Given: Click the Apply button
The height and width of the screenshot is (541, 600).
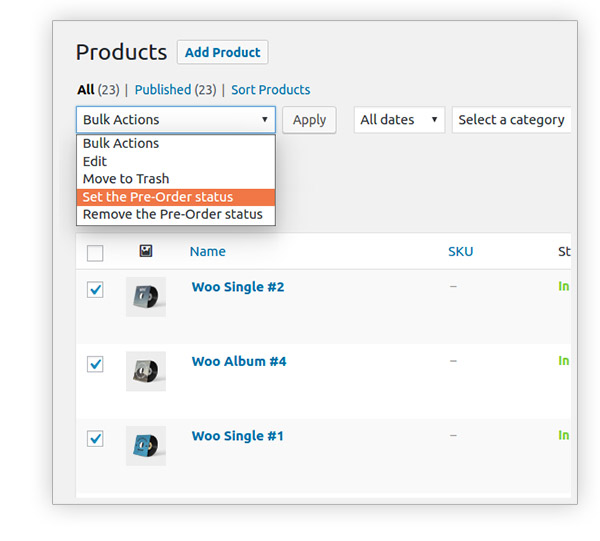Looking at the screenshot, I should pyautogui.click(x=309, y=120).
